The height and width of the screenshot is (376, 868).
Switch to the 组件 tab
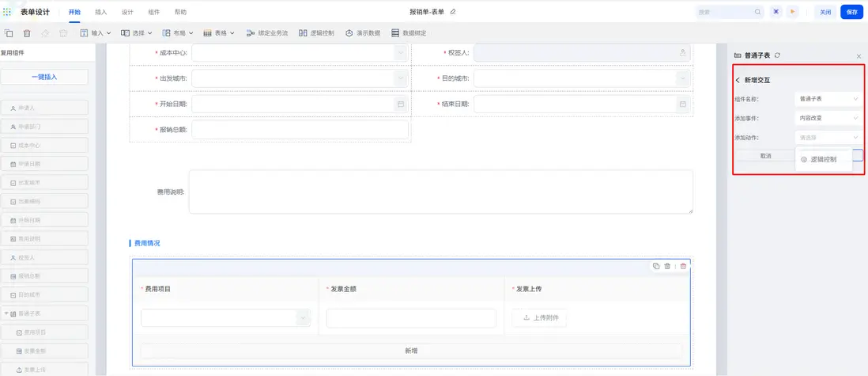coord(154,12)
